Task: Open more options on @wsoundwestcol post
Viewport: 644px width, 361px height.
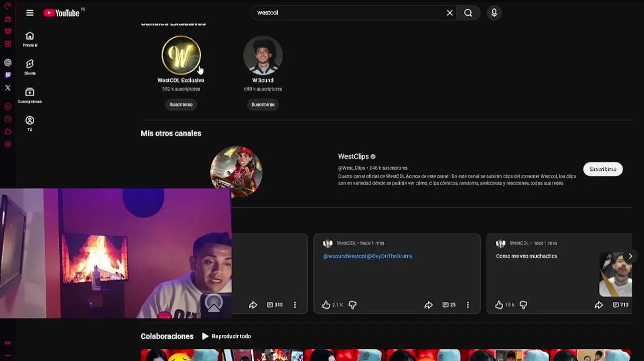Action: coord(468,305)
